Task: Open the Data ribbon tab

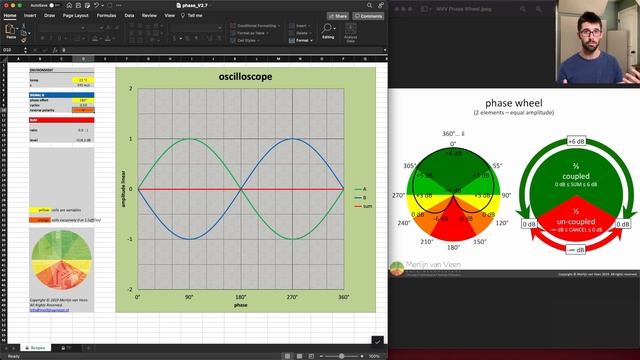Action: point(129,16)
